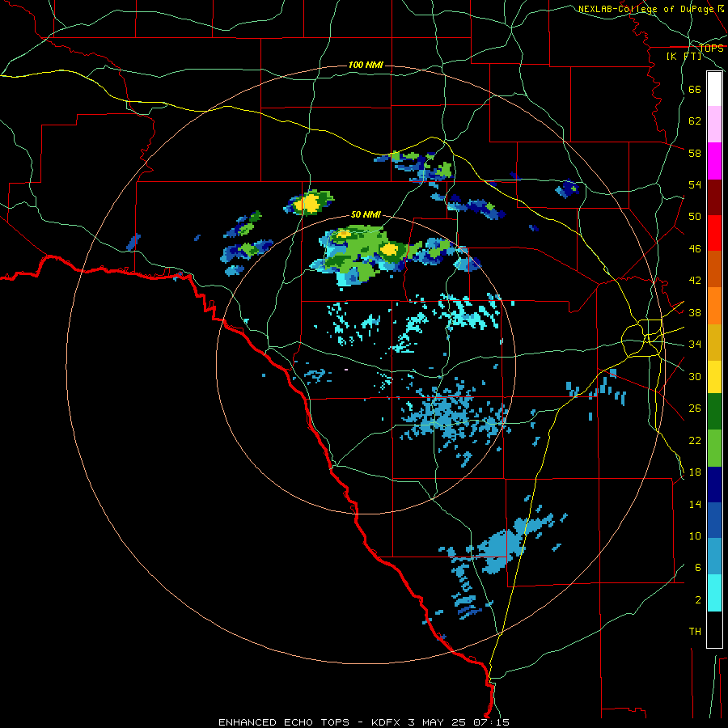
Task: Click the 34 value on the scale
Action: pyautogui.click(x=695, y=344)
